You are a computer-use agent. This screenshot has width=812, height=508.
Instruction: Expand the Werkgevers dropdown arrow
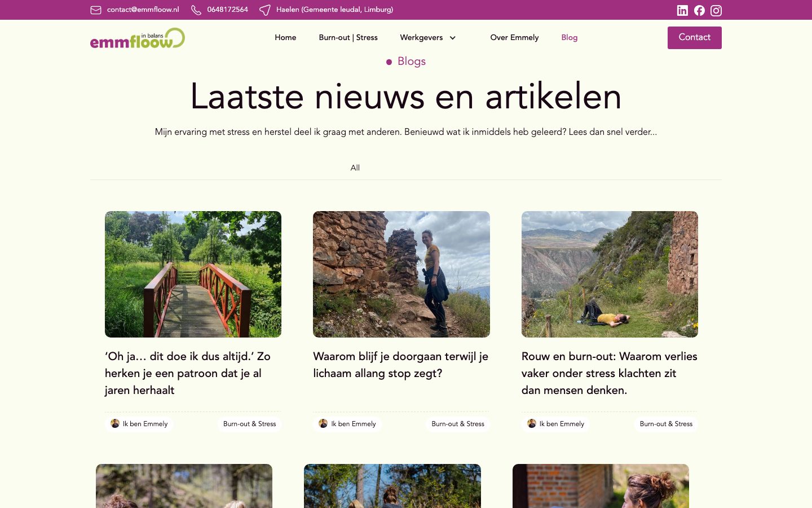tap(452, 38)
